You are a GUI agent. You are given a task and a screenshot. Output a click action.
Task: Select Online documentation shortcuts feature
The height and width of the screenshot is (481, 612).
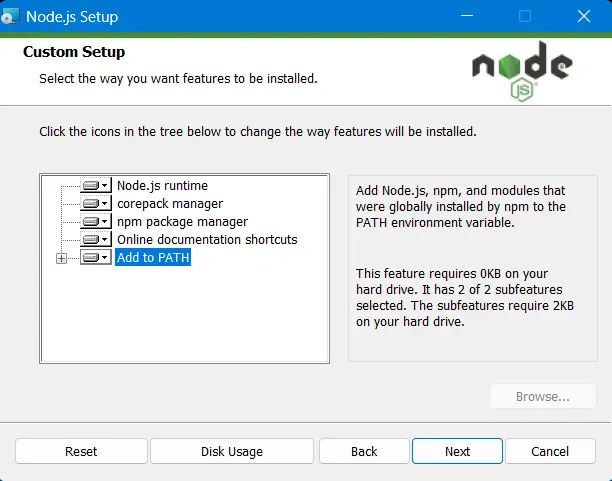pos(207,239)
